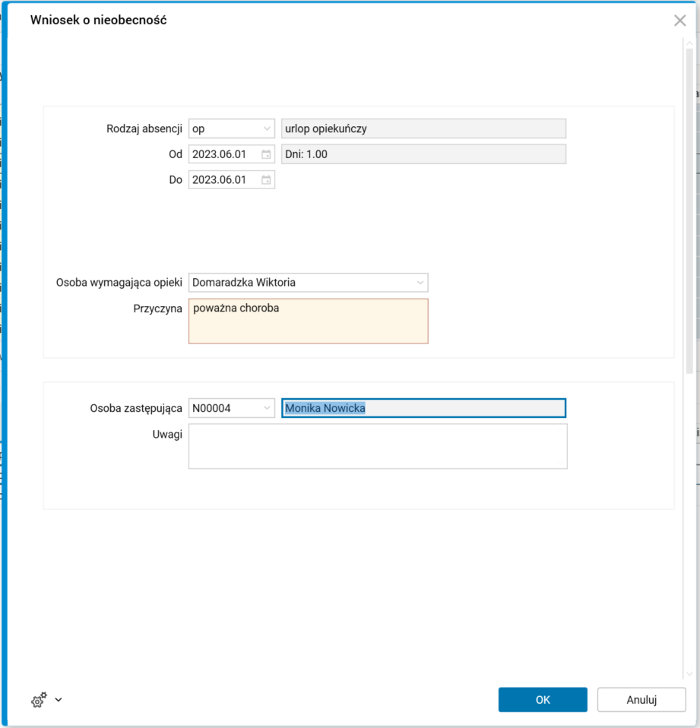Click the N00004 code field
The width and height of the screenshot is (700, 728).
[x=223, y=409]
